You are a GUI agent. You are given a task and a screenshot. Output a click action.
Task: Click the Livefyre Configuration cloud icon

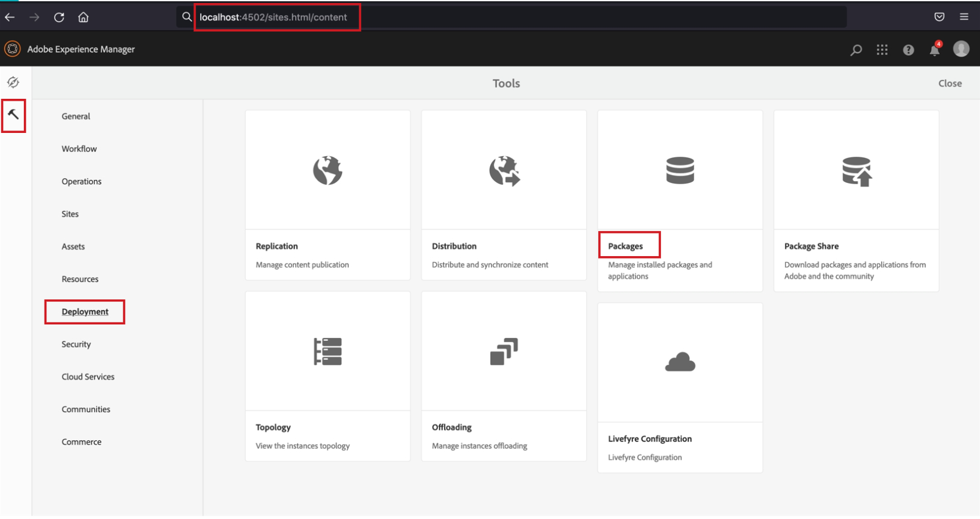[680, 362]
